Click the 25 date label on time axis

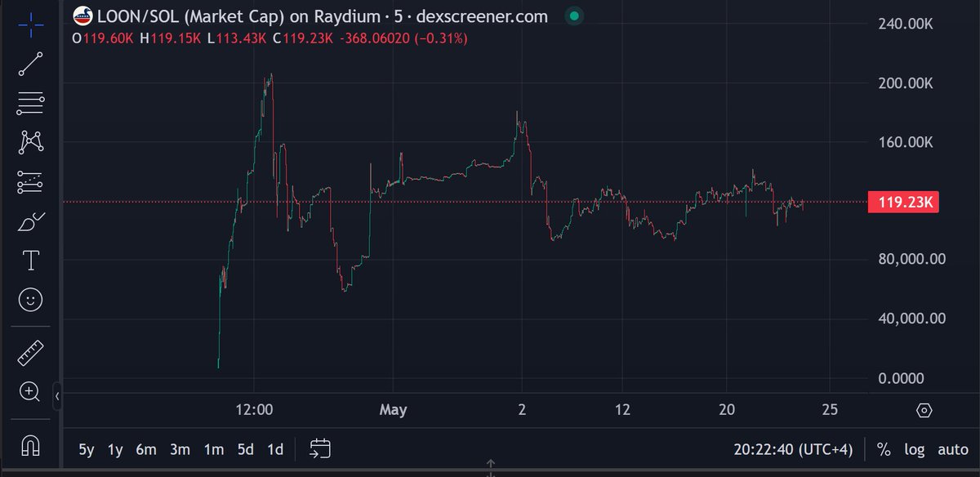pyautogui.click(x=830, y=409)
